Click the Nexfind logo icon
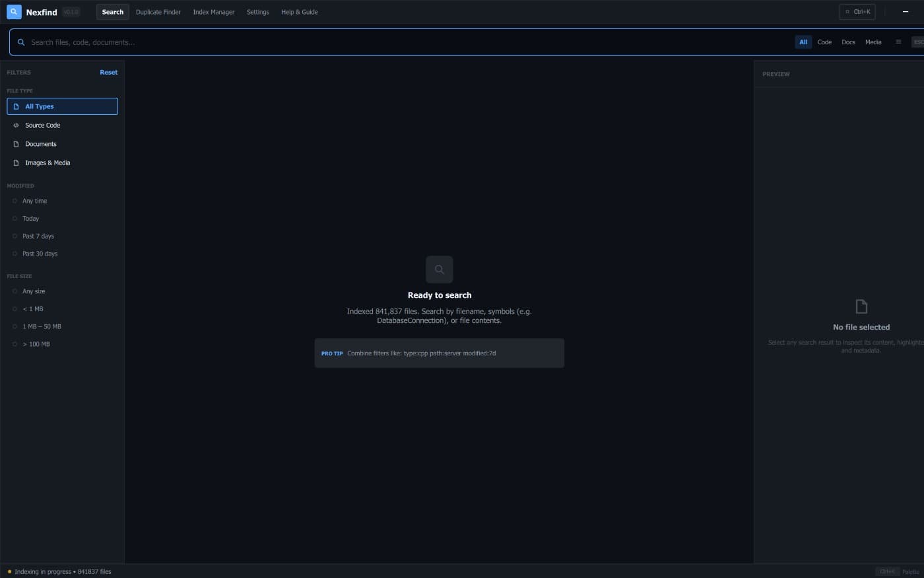 14,12
